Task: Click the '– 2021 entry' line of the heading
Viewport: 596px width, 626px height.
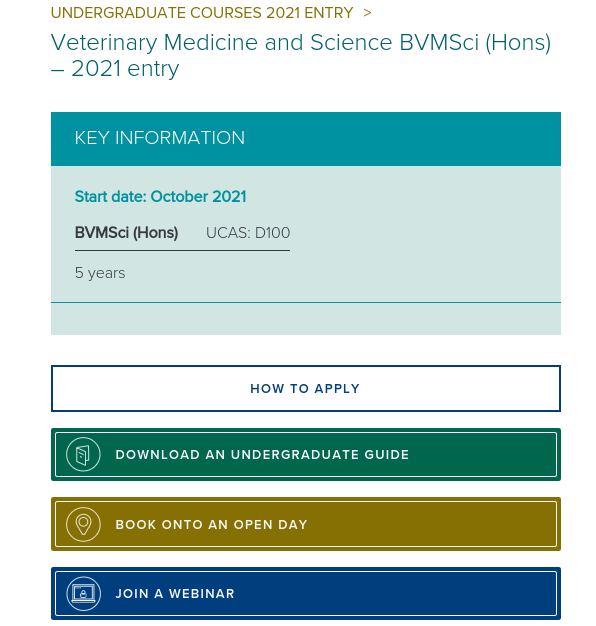Action: [115, 69]
